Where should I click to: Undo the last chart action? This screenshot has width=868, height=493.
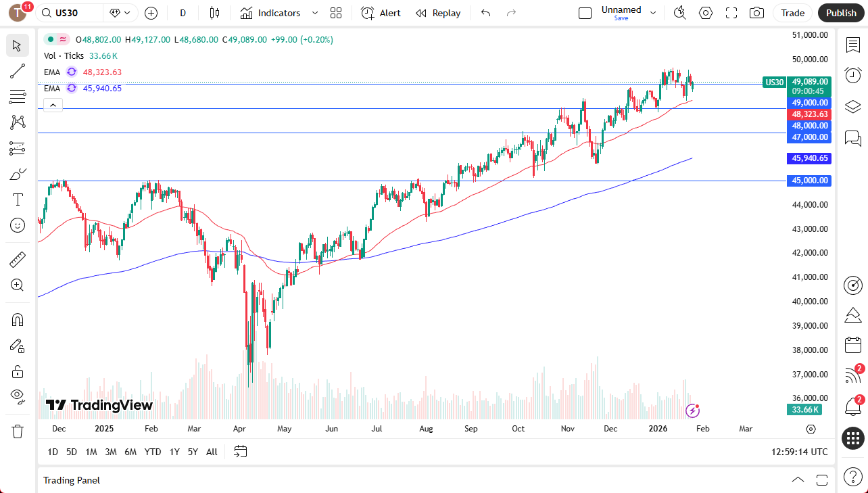485,13
